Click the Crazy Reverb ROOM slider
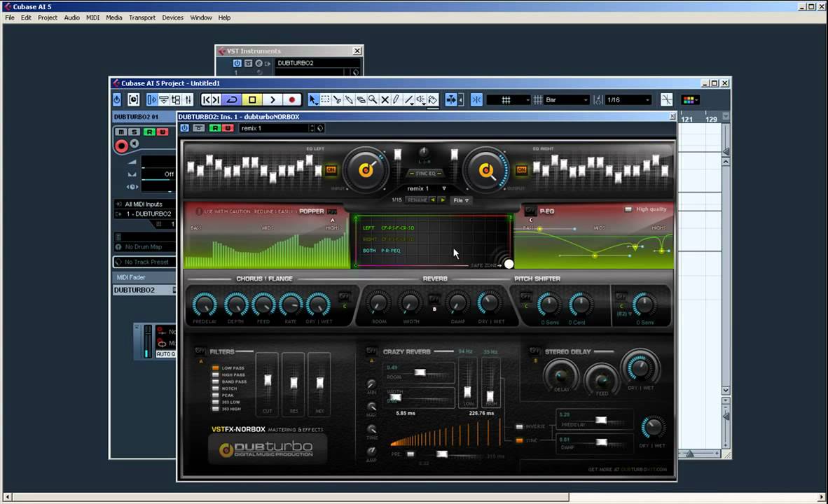828x504 pixels. coord(420,372)
